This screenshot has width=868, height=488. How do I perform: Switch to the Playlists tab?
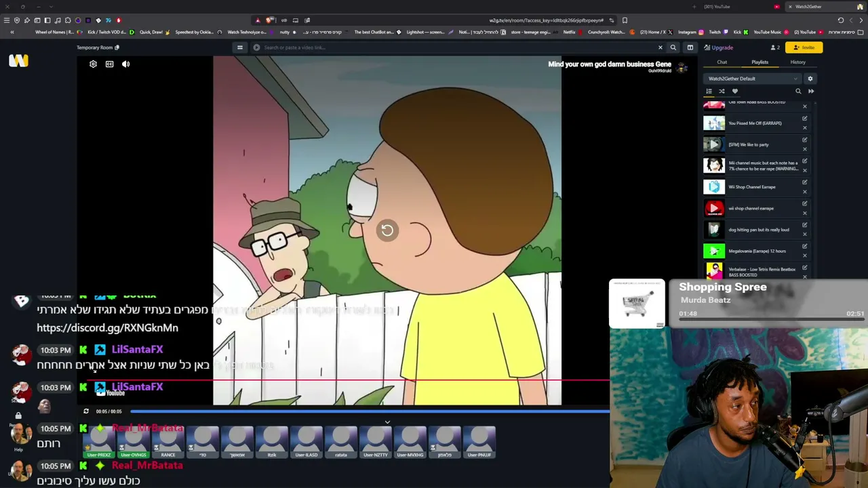click(759, 62)
